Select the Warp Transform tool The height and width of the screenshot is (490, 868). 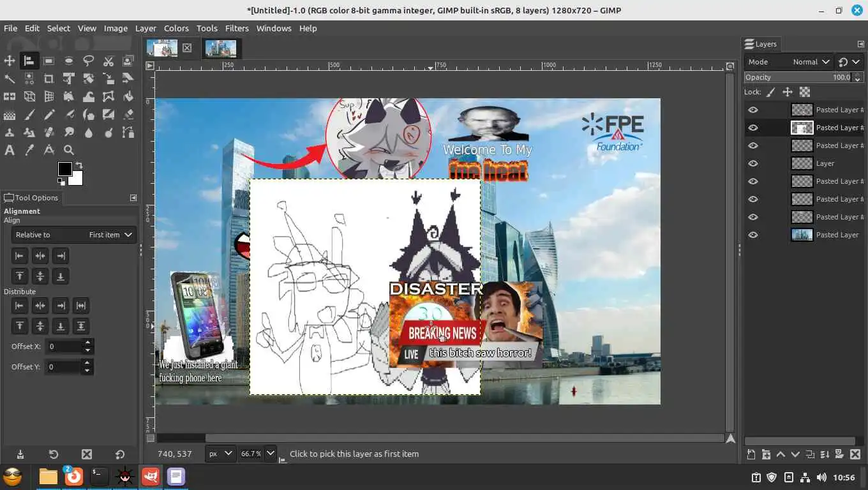(89, 97)
